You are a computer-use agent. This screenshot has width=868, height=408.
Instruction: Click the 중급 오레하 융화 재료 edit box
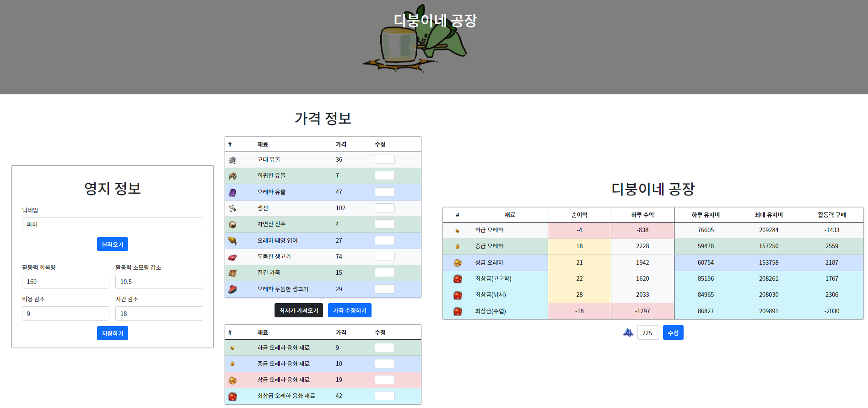(x=385, y=364)
